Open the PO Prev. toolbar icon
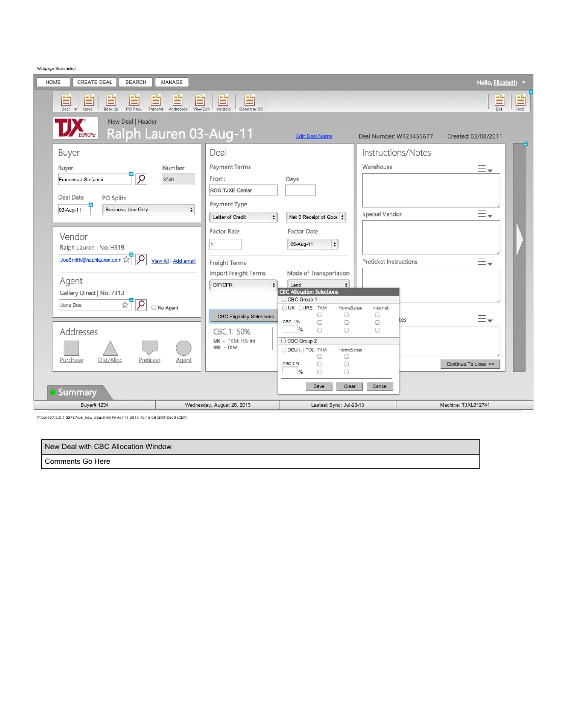Image resolution: width=563 pixels, height=728 pixels. pyautogui.click(x=134, y=101)
